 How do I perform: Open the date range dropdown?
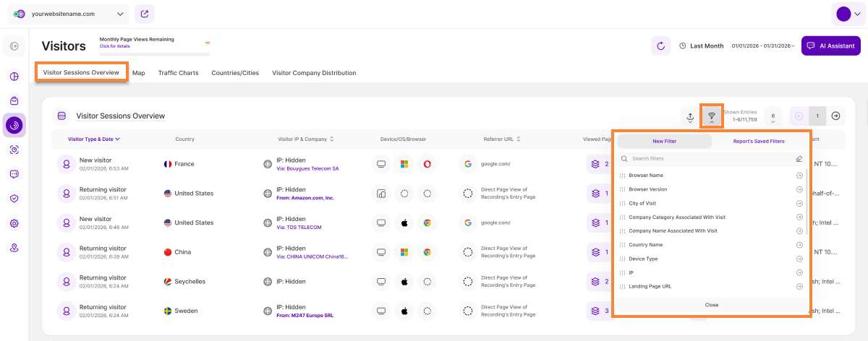pos(763,46)
